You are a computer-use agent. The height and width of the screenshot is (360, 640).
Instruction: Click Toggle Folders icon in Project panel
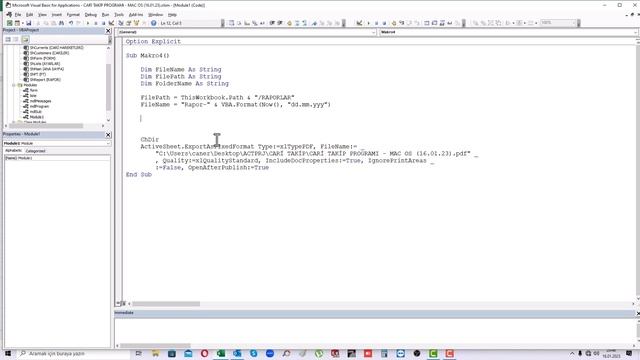25,39
